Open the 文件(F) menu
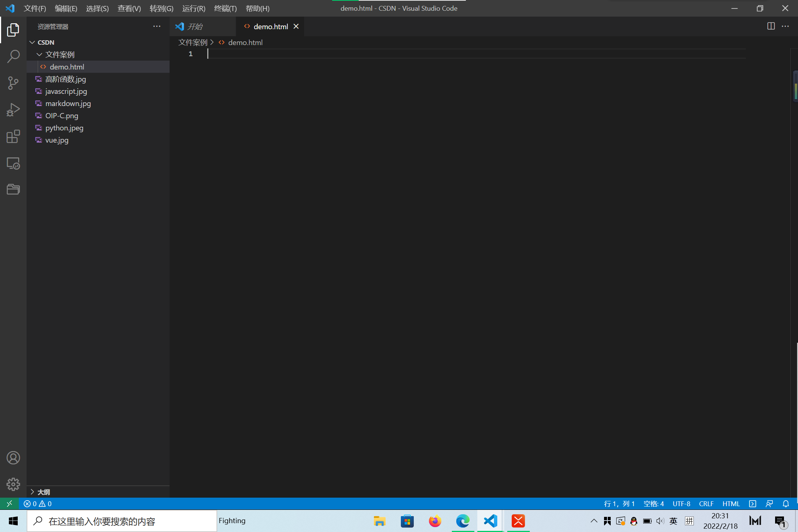The height and width of the screenshot is (532, 798). (35, 8)
